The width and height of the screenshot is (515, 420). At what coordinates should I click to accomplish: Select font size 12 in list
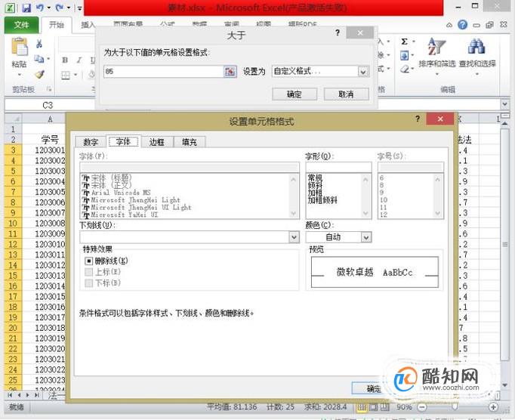click(x=384, y=215)
